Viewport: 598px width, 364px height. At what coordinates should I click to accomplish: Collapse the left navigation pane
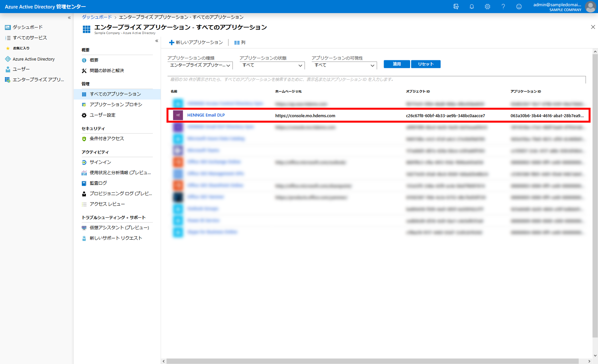[69, 17]
